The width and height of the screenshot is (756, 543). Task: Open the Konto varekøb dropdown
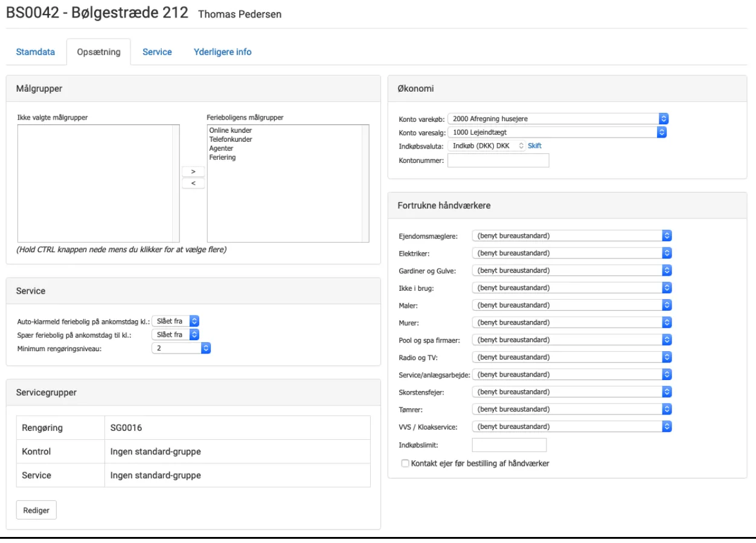tap(558, 118)
